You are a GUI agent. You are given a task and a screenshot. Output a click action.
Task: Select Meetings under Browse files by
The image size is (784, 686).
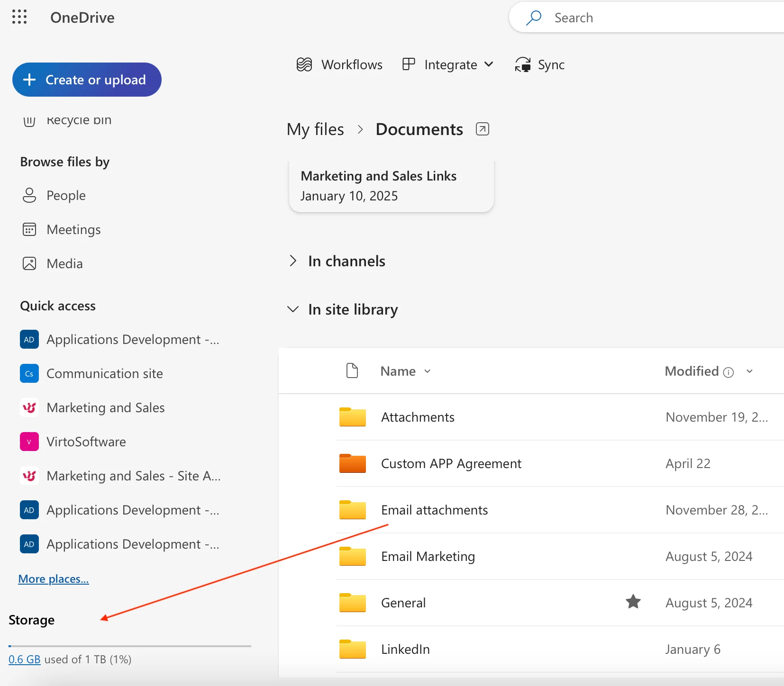tap(74, 229)
